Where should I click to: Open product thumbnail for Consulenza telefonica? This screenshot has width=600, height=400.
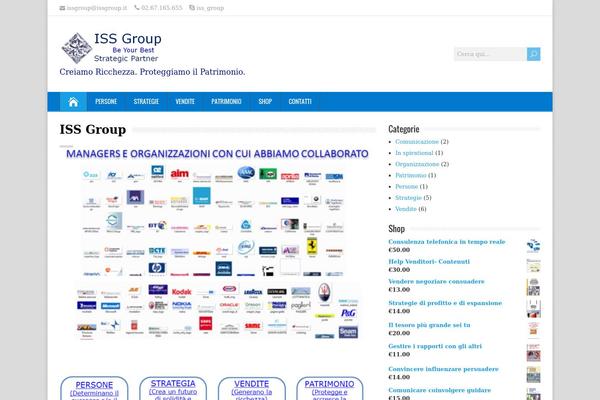click(533, 246)
